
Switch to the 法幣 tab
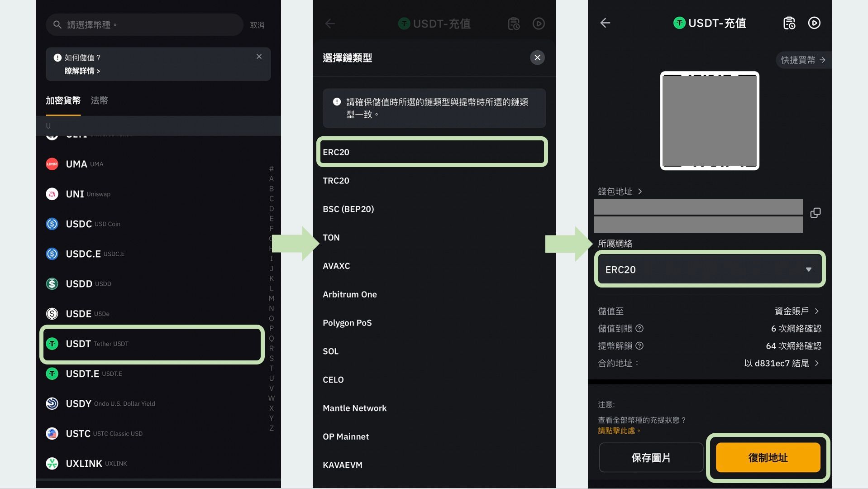point(99,101)
